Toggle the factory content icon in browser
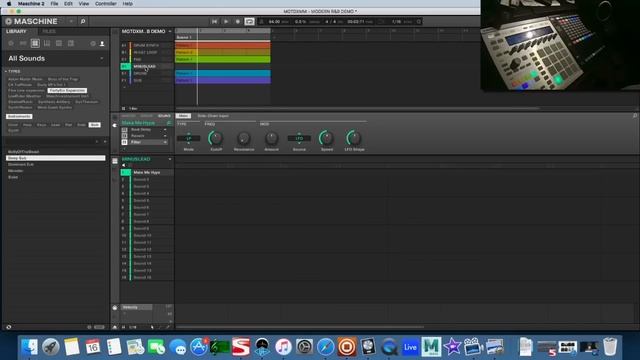This screenshot has height=360, width=640. click(x=93, y=44)
